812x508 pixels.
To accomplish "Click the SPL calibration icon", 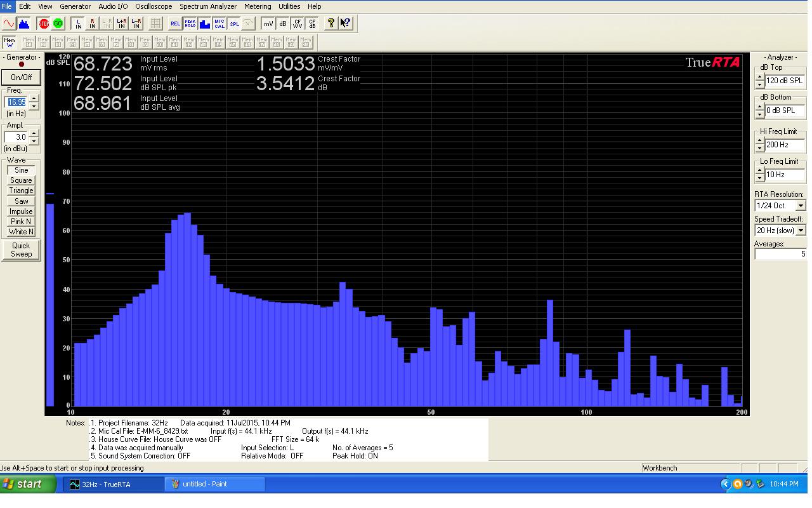I will pos(234,23).
